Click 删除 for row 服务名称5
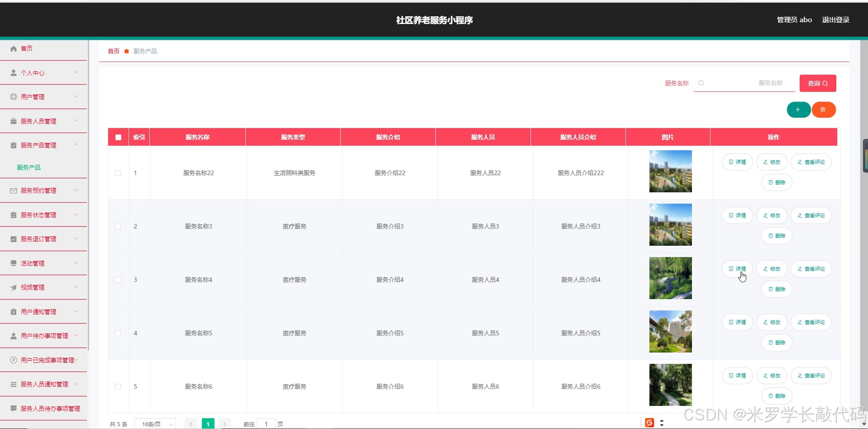This screenshot has height=429, width=868. click(x=777, y=343)
